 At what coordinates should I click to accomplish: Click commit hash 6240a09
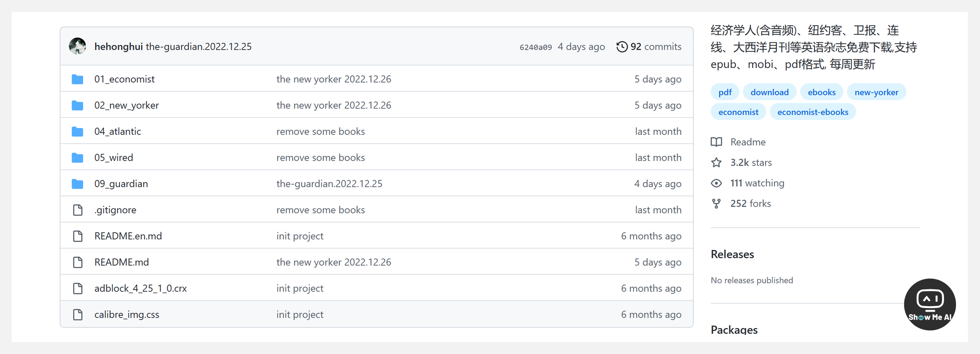tap(536, 47)
